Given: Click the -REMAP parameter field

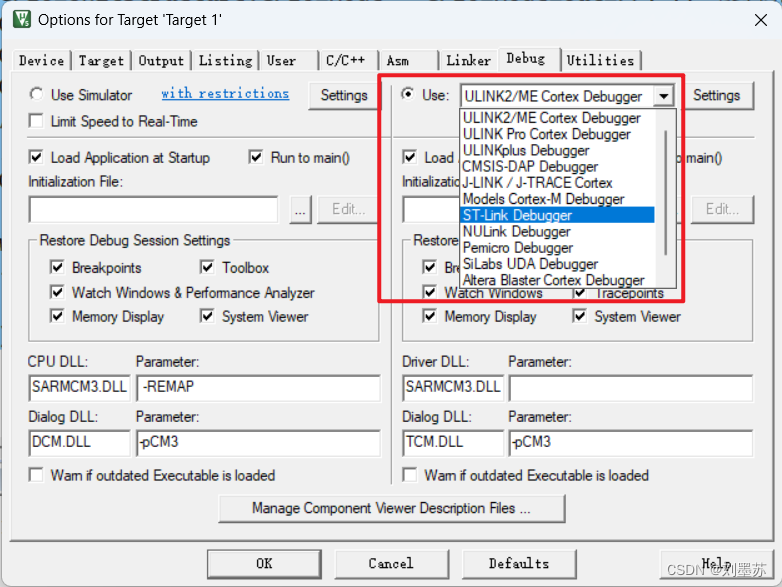Looking at the screenshot, I should pos(258,388).
